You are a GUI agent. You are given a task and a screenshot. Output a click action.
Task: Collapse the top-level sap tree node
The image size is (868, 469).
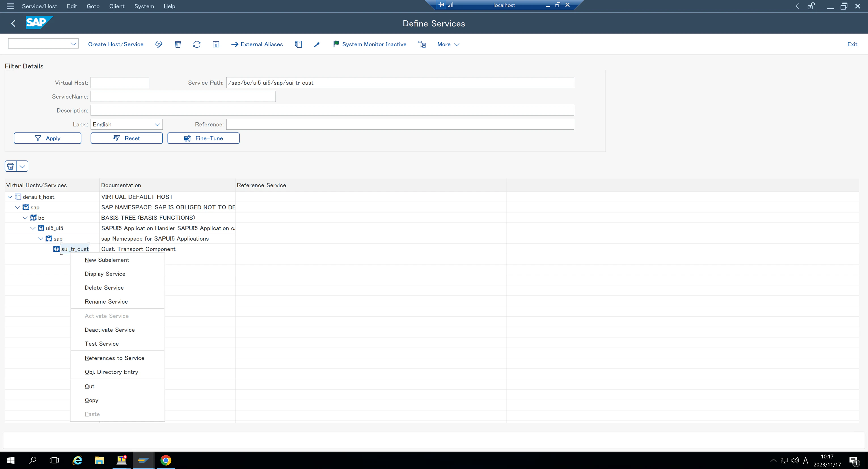[x=18, y=207]
